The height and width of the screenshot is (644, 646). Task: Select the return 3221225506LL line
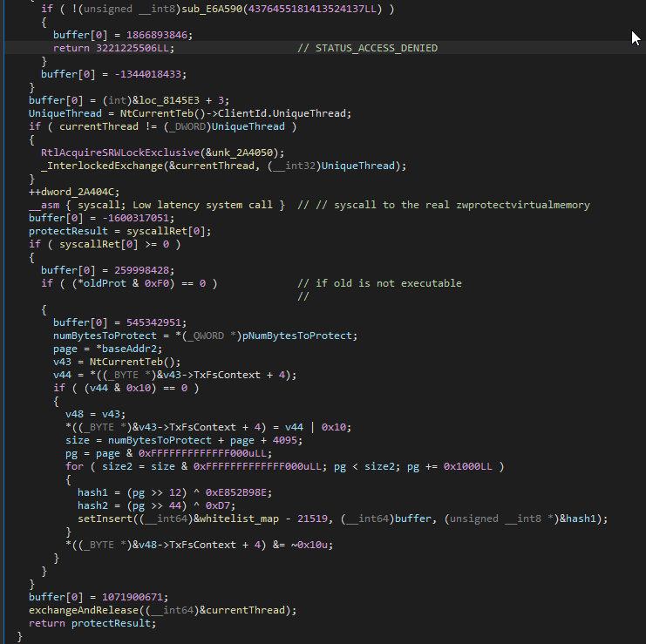[x=113, y=48]
